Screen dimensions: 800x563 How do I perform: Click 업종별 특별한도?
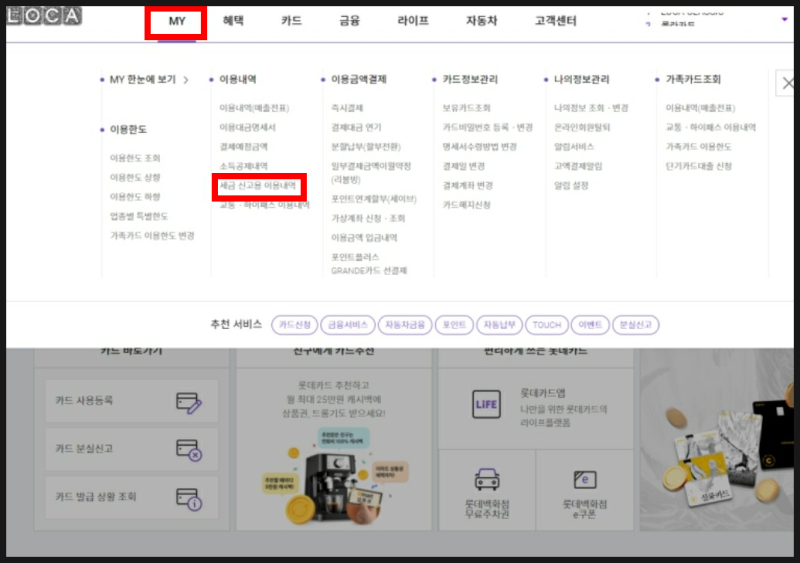[139, 216]
